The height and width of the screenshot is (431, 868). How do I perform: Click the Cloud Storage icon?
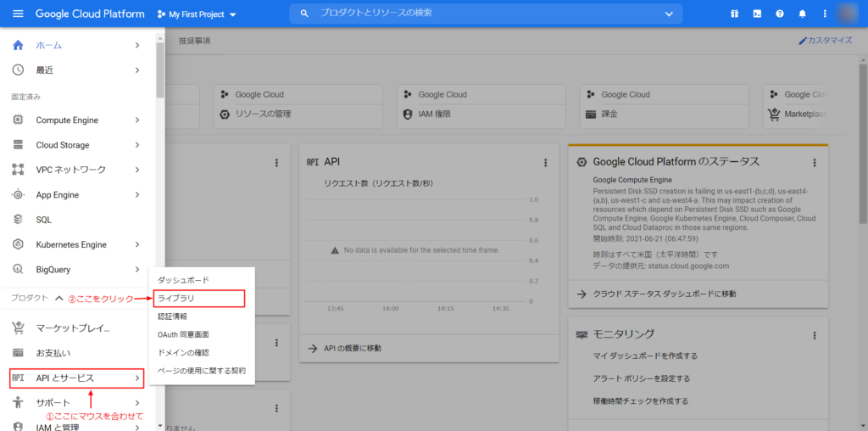tap(18, 145)
